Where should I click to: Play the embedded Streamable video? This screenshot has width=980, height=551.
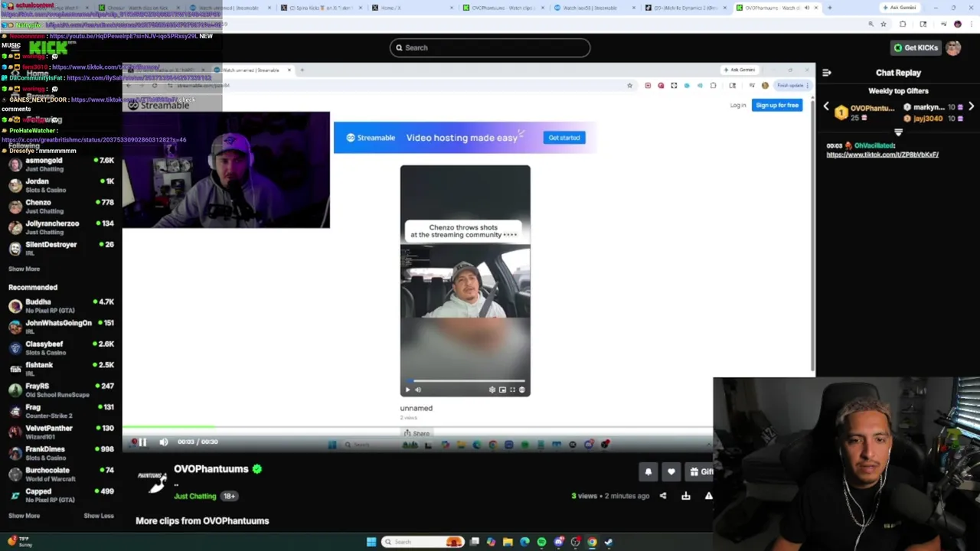click(x=407, y=390)
